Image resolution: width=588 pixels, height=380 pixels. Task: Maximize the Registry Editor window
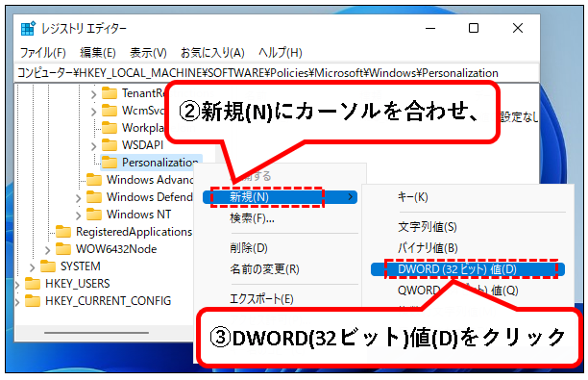474,28
